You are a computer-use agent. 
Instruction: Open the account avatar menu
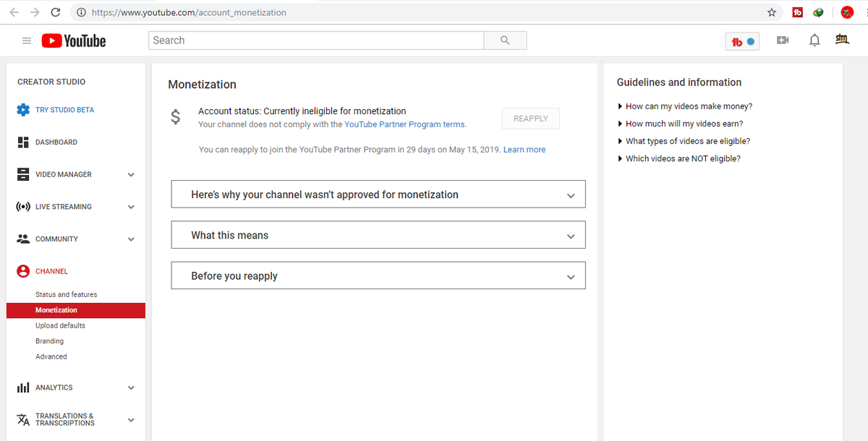[x=842, y=39]
